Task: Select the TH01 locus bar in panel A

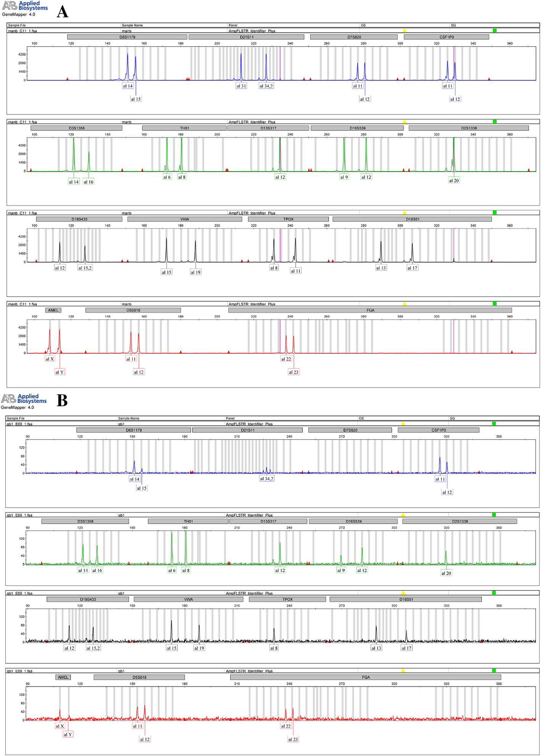Action: [184, 128]
